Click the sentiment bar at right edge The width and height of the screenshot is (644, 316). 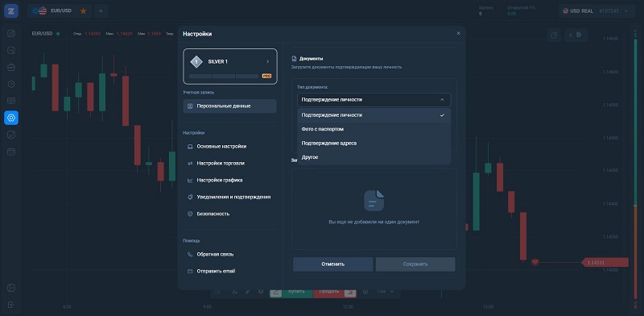click(636, 168)
